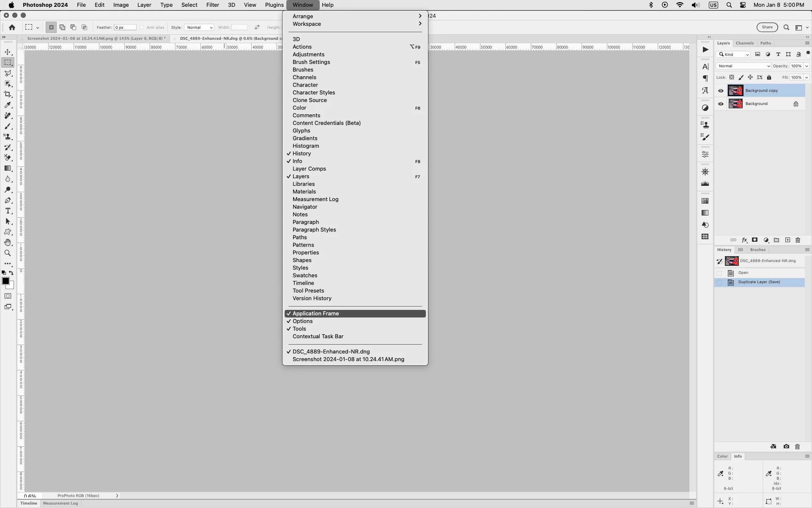The image size is (812, 508).
Task: Choose Navigator from the Window menu
Action: click(304, 207)
